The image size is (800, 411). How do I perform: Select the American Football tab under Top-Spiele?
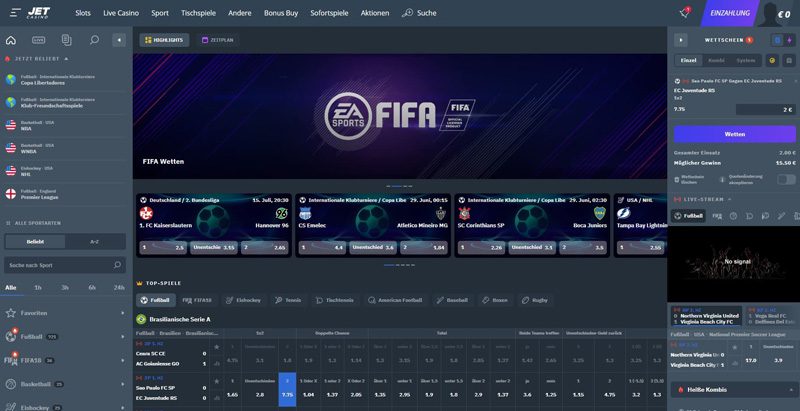coord(395,300)
